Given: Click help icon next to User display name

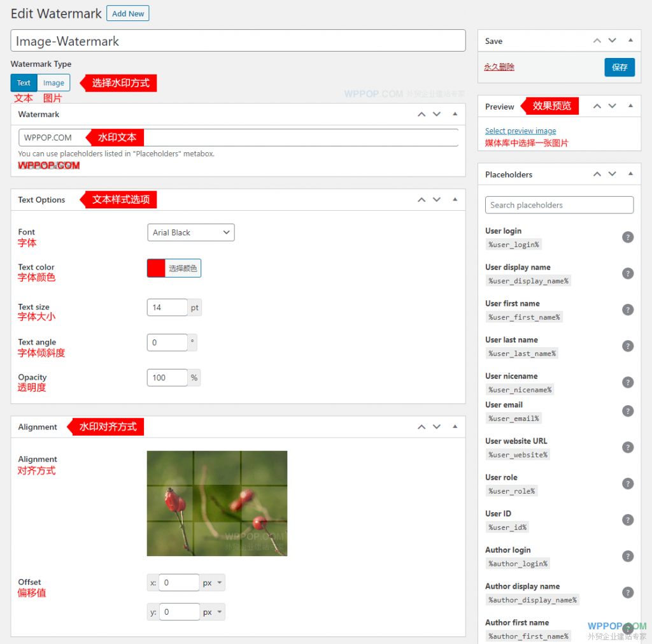Looking at the screenshot, I should point(627,274).
